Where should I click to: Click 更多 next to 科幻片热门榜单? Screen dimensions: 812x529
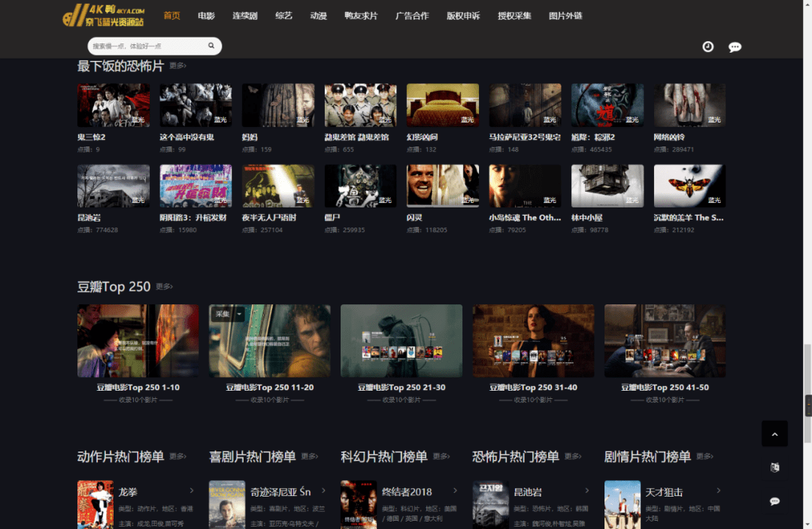tap(441, 456)
